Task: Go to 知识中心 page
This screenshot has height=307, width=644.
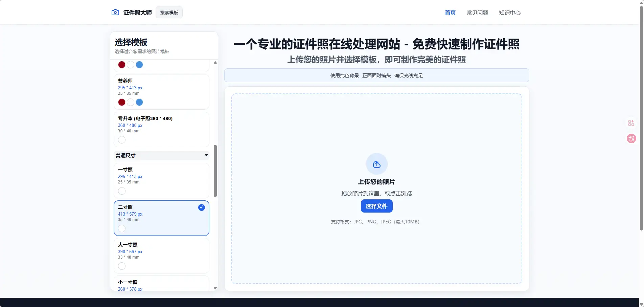Action: 509,13
